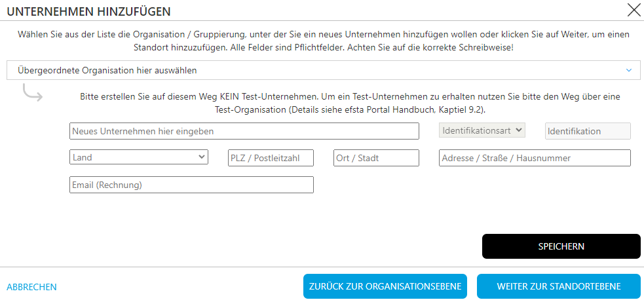This screenshot has width=644, height=302.
Task: Expand the Identifikationsart dropdown
Action: 482,130
